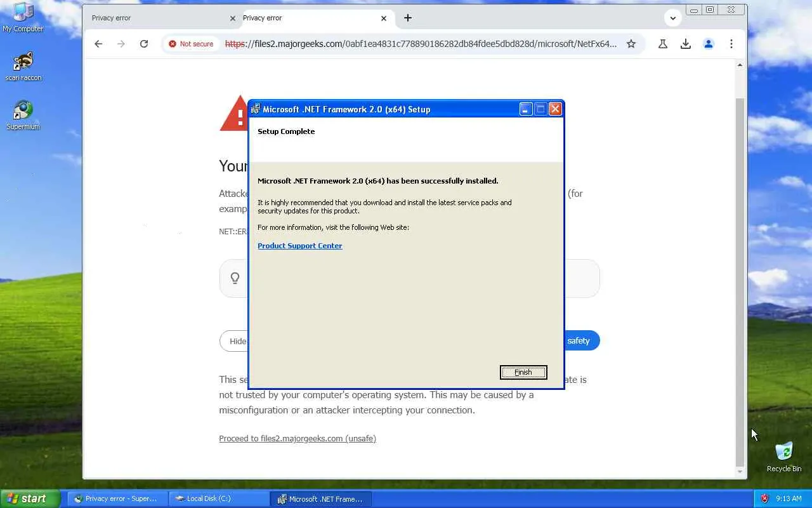Open My Computer desktop icon
This screenshot has width=812, height=508.
point(23,17)
